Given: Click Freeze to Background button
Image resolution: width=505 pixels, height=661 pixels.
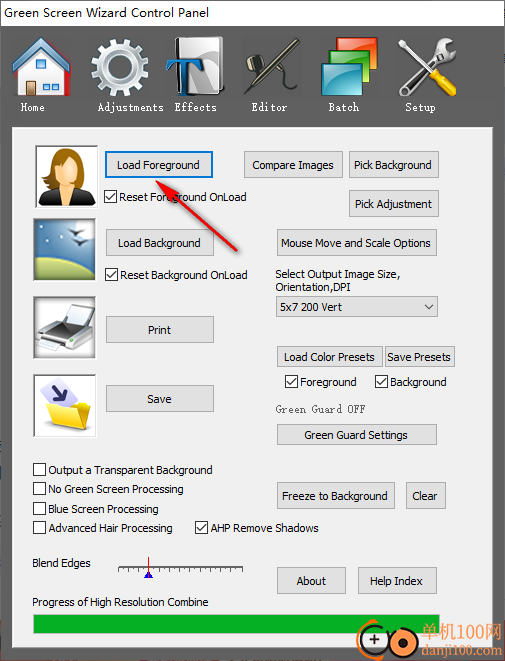Looking at the screenshot, I should (336, 496).
